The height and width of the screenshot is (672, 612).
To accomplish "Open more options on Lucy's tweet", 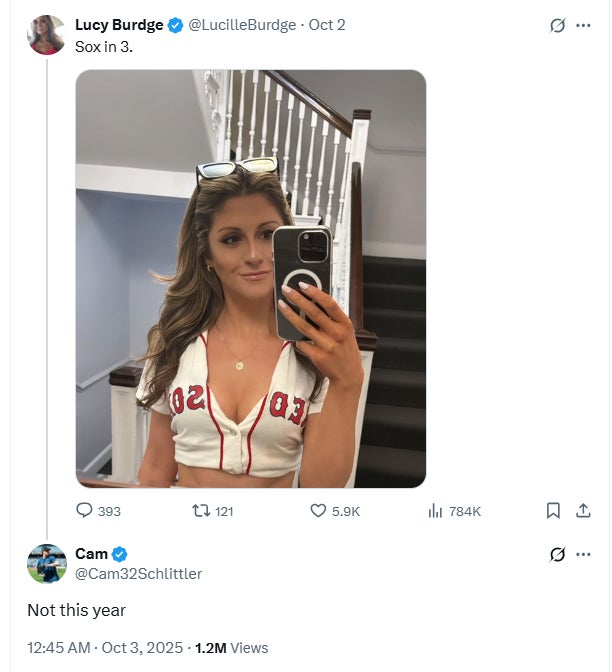I will (584, 26).
